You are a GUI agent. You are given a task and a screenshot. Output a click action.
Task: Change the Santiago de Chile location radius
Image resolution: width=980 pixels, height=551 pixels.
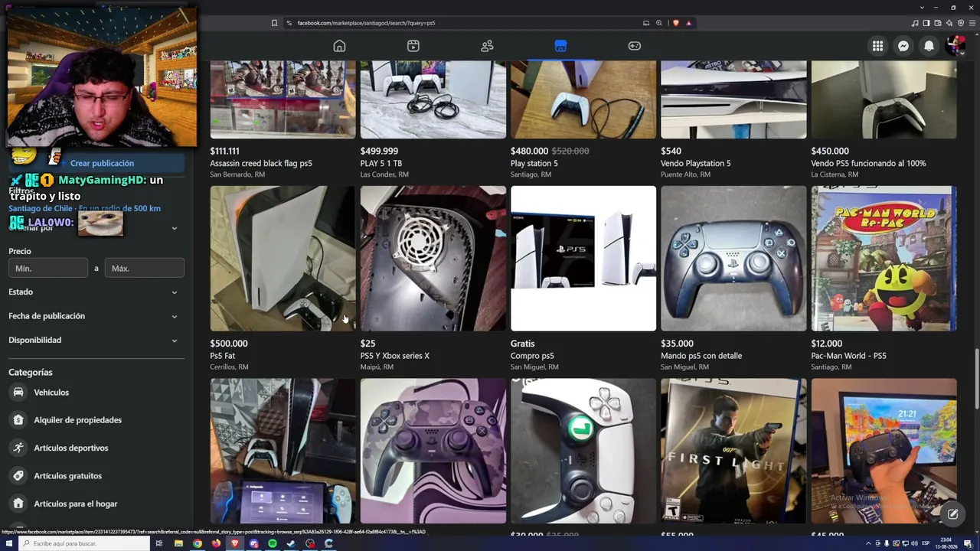[84, 208]
